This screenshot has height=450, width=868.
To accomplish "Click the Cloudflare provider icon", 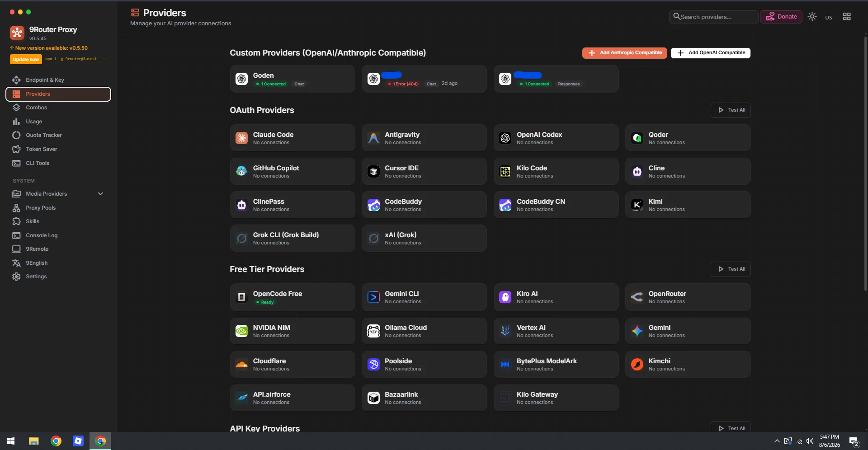I will pos(241,364).
